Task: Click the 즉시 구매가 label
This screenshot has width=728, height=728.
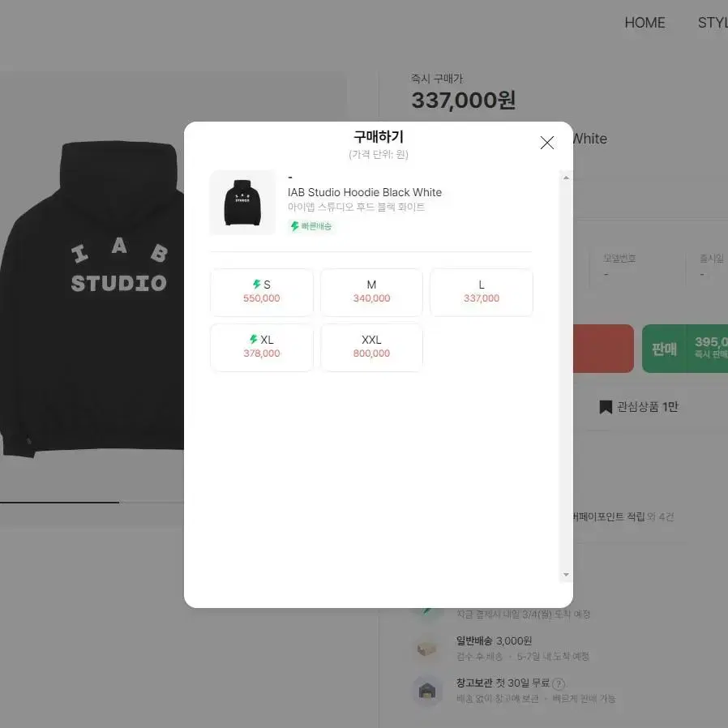Action: click(x=437, y=79)
